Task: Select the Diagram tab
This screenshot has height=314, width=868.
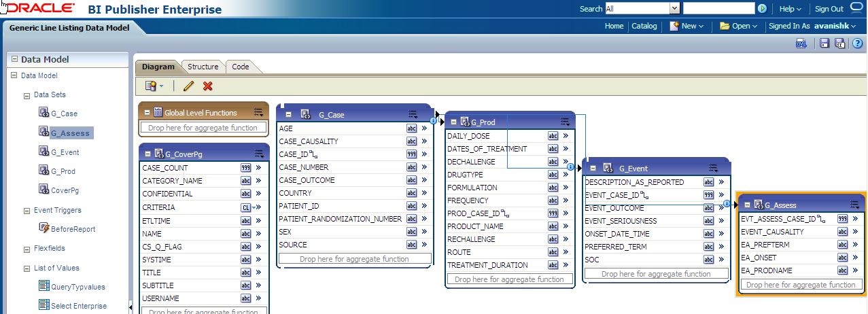Action: (158, 67)
